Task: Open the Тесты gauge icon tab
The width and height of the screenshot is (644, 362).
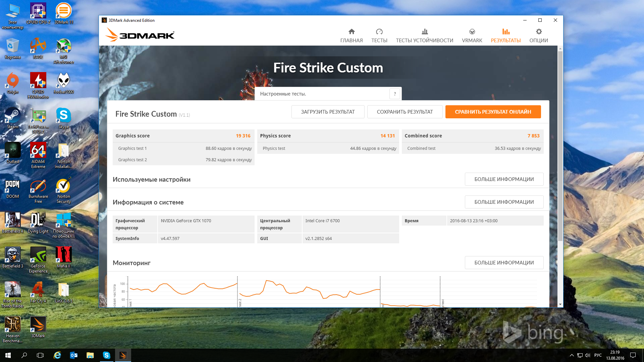Action: point(379,32)
